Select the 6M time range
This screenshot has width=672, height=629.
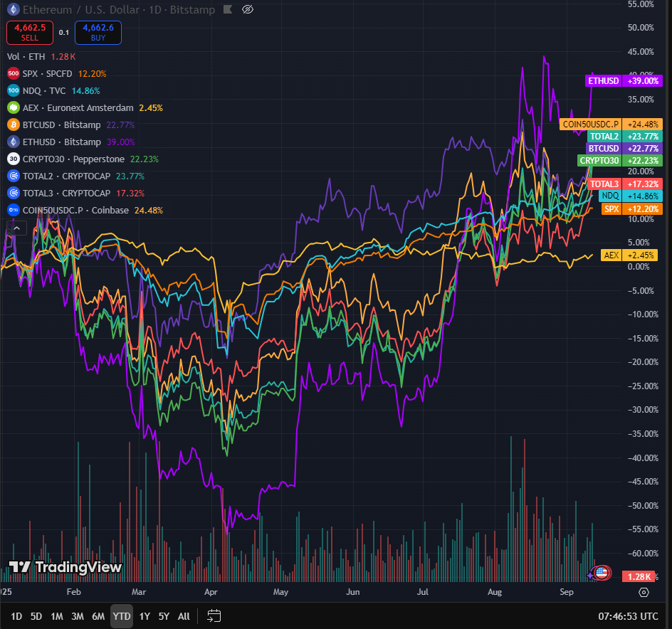coord(98,616)
